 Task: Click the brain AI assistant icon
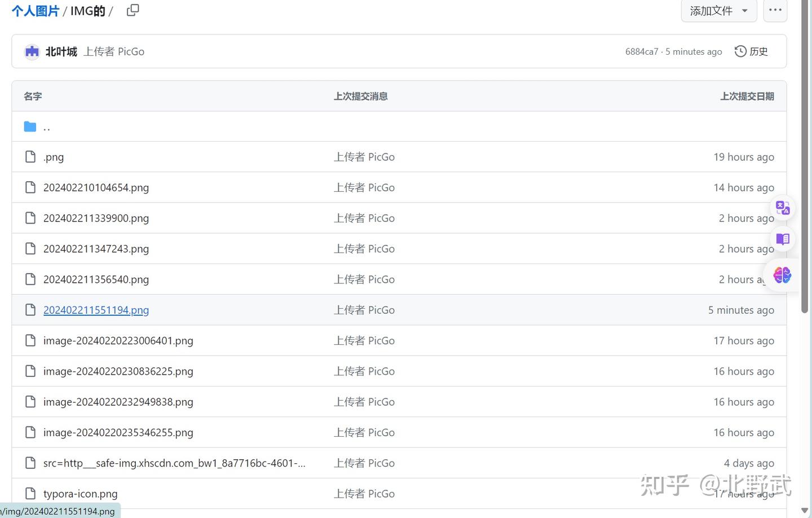pyautogui.click(x=782, y=275)
